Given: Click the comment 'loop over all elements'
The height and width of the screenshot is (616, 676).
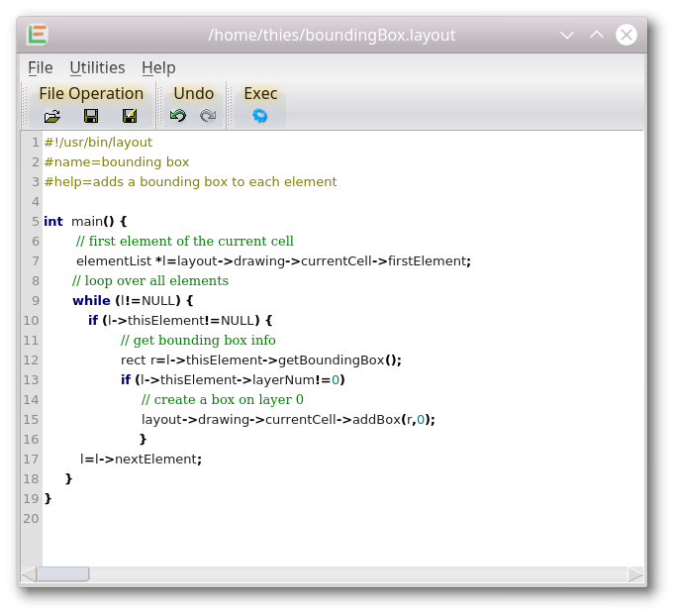Looking at the screenshot, I should pyautogui.click(x=150, y=281).
